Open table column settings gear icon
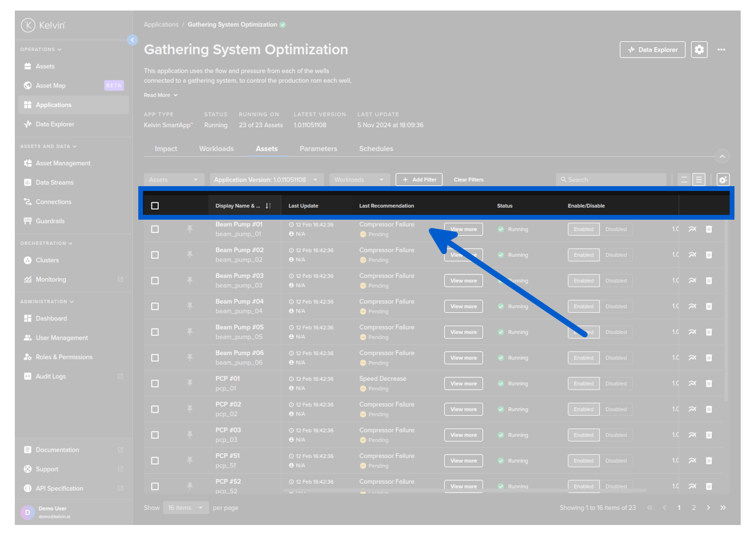 [x=723, y=180]
